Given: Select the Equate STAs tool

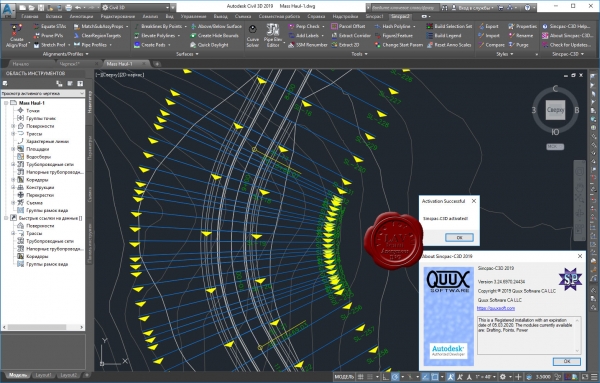Looking at the screenshot, I should pos(50,26).
